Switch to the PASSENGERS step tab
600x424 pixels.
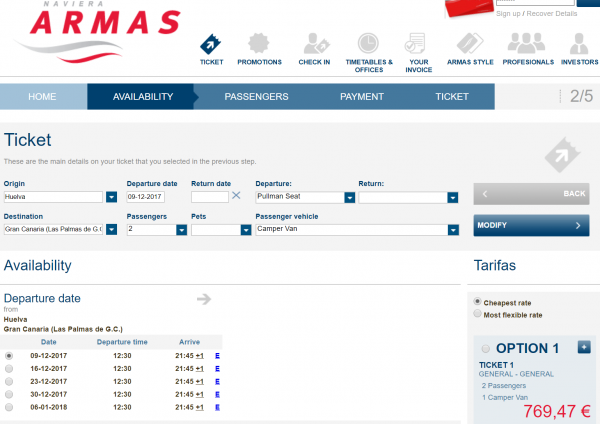[256, 97]
